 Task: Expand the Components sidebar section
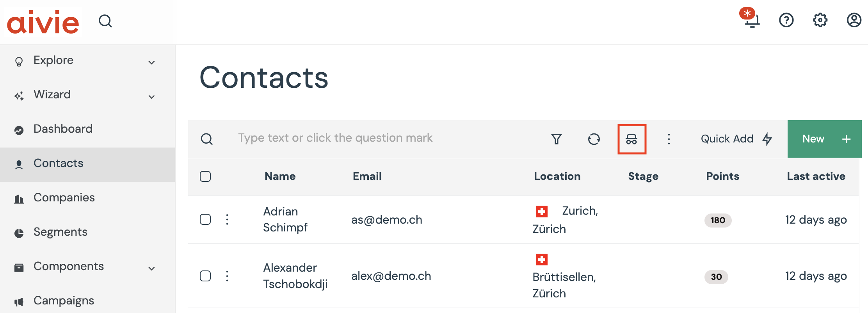(151, 269)
